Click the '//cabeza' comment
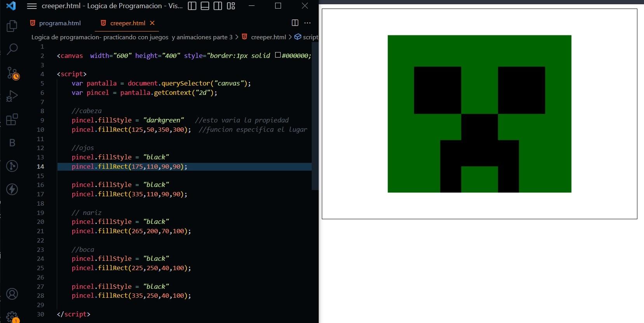This screenshot has width=644, height=323. click(x=87, y=111)
